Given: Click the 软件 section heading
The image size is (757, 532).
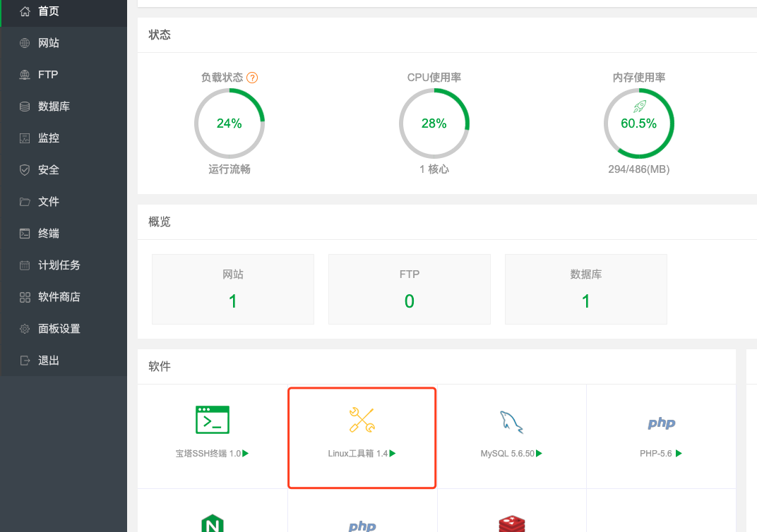Looking at the screenshot, I should (160, 367).
